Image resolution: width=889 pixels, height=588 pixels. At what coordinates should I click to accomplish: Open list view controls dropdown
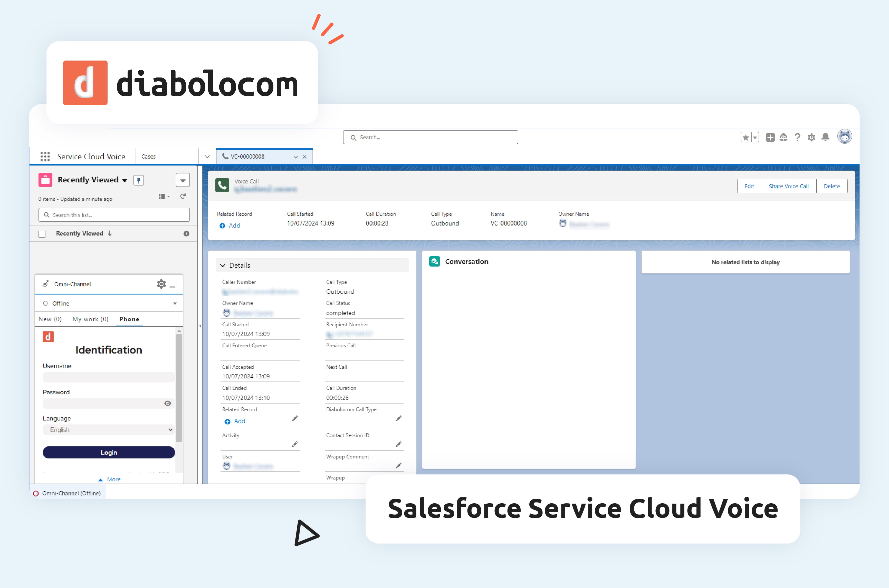click(183, 180)
